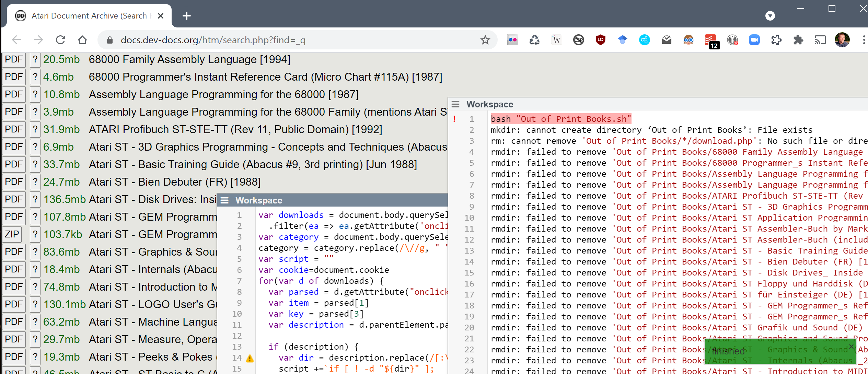Click the Zoom extension icon
This screenshot has height=374, width=868.
coord(754,40)
